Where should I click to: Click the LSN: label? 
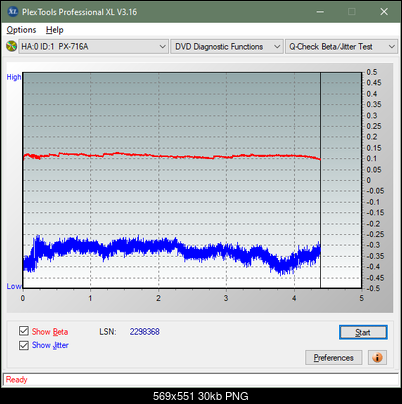(x=108, y=332)
